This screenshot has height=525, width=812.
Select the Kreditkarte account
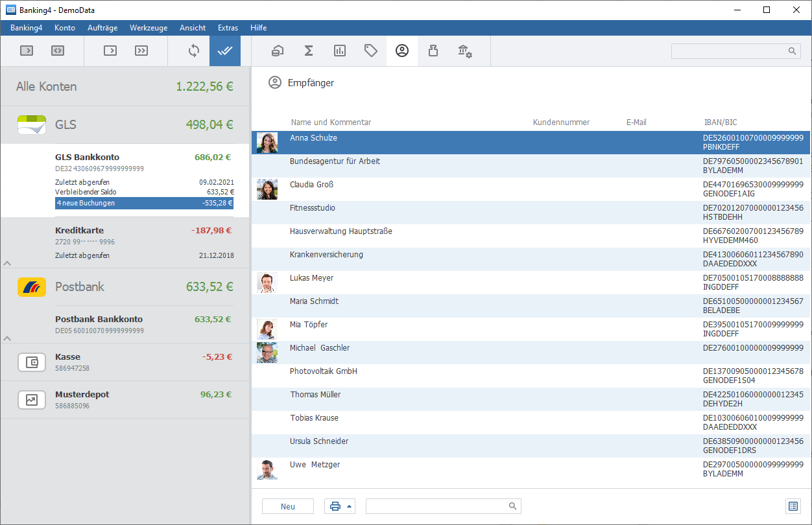click(x=125, y=242)
